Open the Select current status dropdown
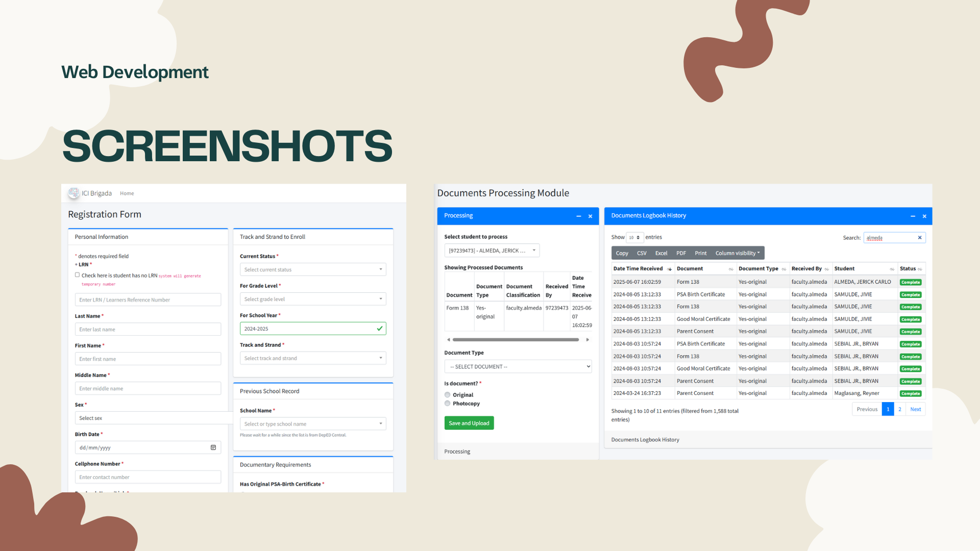Image resolution: width=980 pixels, height=551 pixels. [313, 269]
